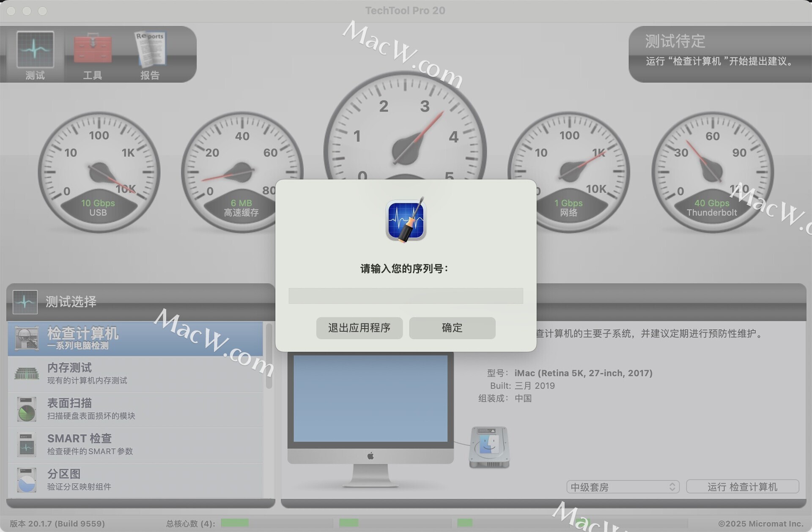Click the serial number input field
The image size is (812, 532).
coord(406,296)
